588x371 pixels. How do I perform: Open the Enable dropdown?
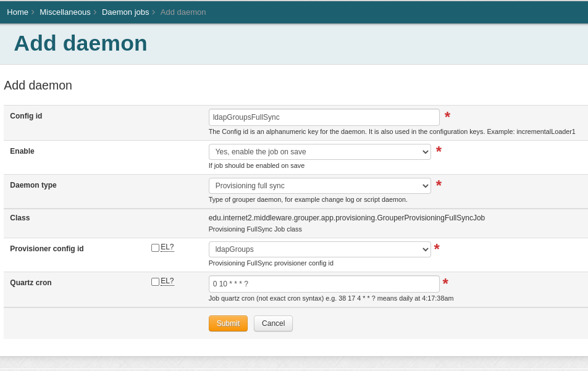coord(319,152)
